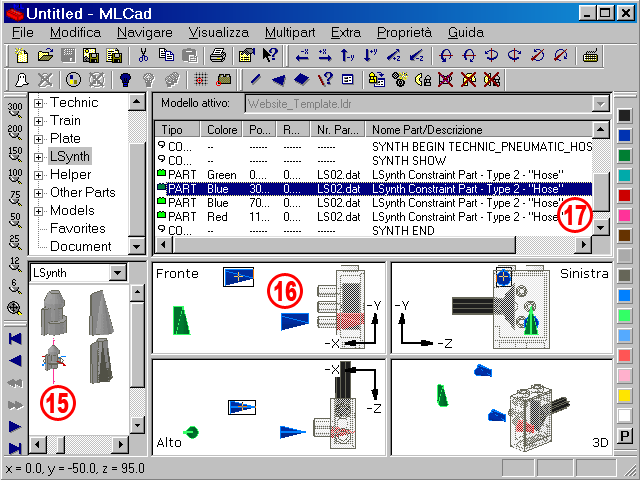The width and height of the screenshot is (640, 480).
Task: Sort by Nome Part/Descrizione column header
Action: (x=479, y=130)
